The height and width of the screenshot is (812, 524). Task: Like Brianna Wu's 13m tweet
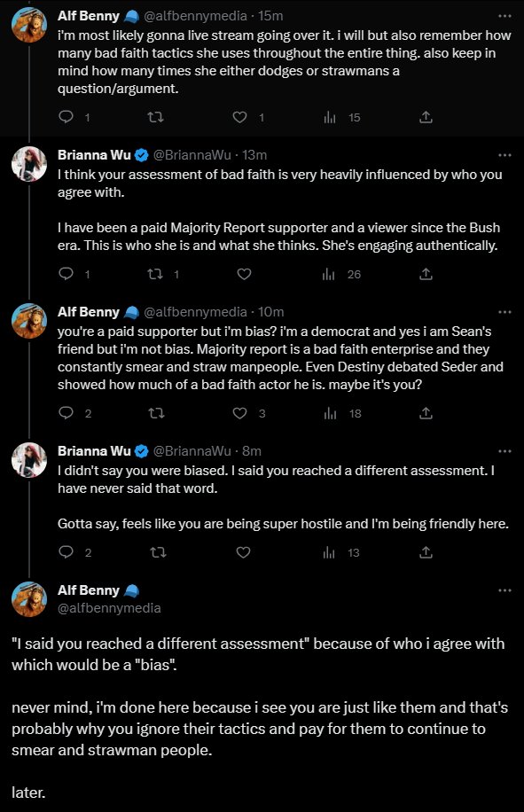(x=244, y=274)
